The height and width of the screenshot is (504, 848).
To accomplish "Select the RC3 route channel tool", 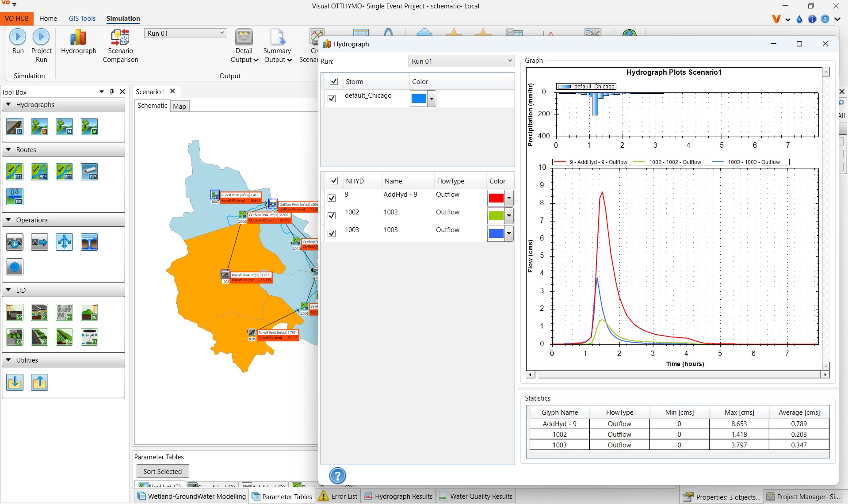I will click(39, 172).
